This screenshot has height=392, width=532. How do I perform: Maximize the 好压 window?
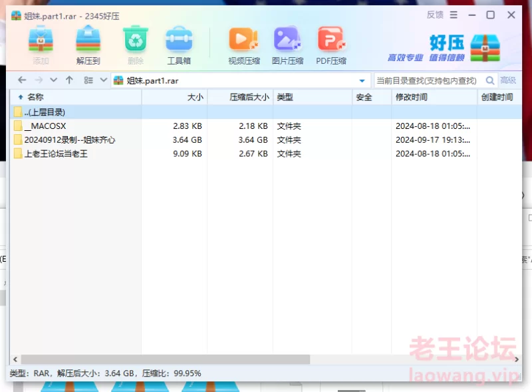pyautogui.click(x=491, y=15)
